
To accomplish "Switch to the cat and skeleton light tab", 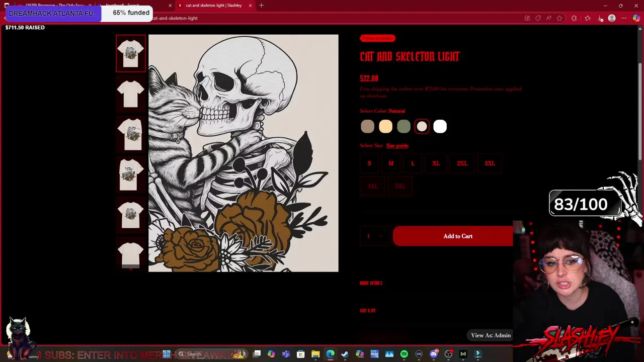I will [x=213, y=5].
